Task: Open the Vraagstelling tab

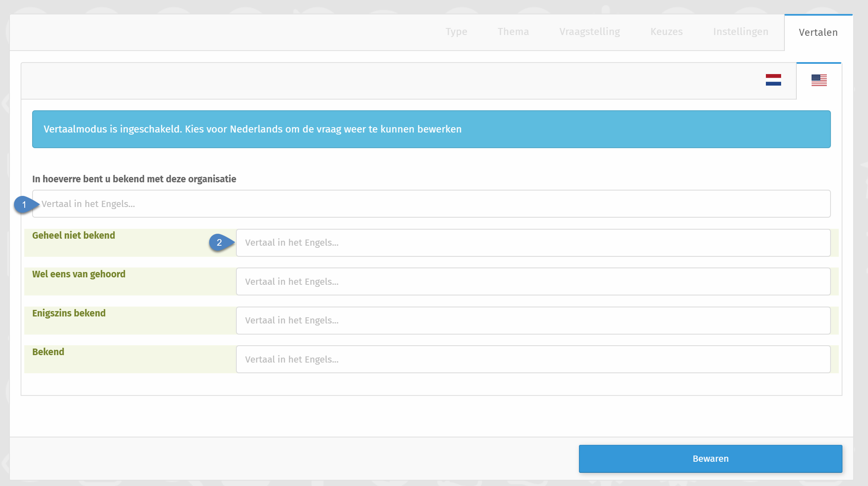Action: (589, 32)
